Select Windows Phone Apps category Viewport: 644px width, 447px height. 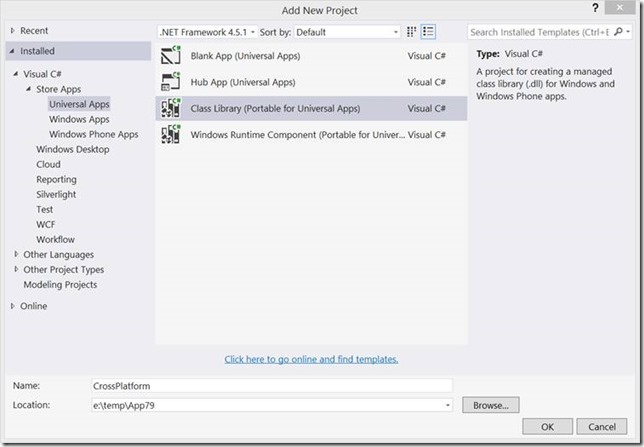pos(94,134)
